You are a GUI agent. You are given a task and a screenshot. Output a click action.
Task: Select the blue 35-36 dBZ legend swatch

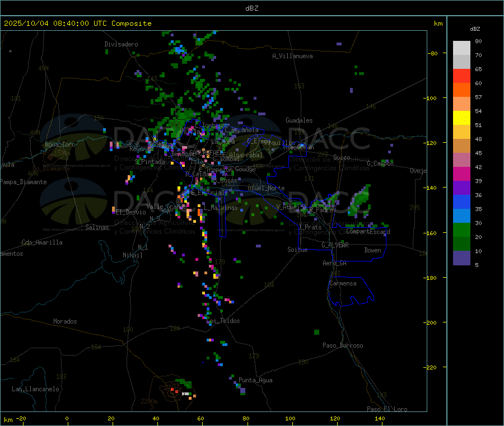461,202
